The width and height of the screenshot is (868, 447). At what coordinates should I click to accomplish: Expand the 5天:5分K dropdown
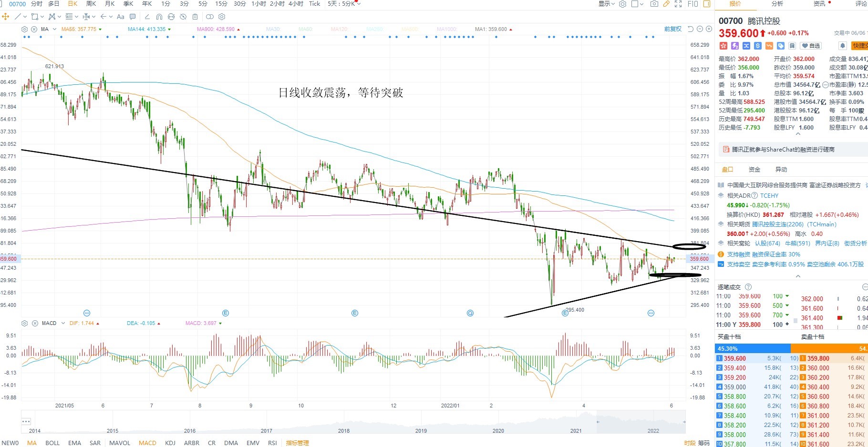(x=344, y=4)
